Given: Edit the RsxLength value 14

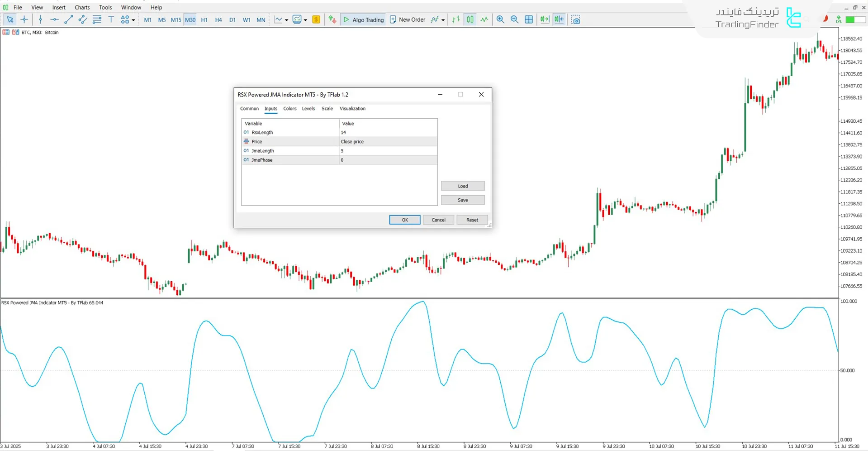Looking at the screenshot, I should click(388, 133).
